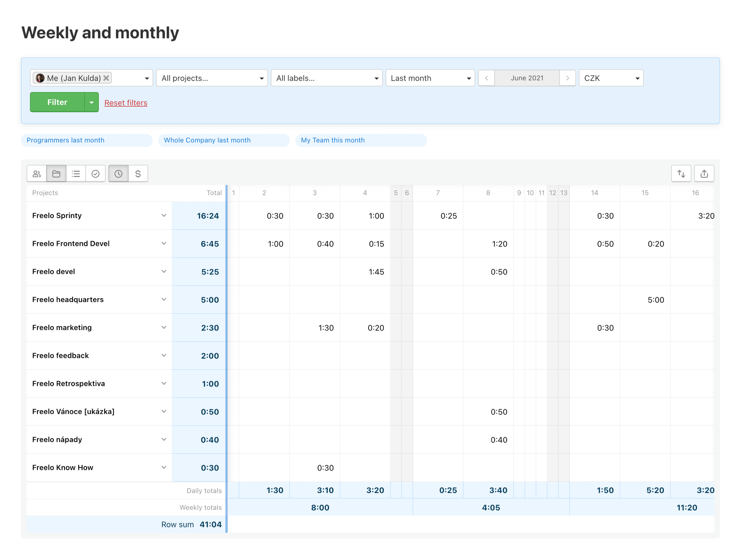This screenshot has height=560, width=741.
Task: Click Freelo headquarters 5:00 on day 15
Action: coord(656,300)
